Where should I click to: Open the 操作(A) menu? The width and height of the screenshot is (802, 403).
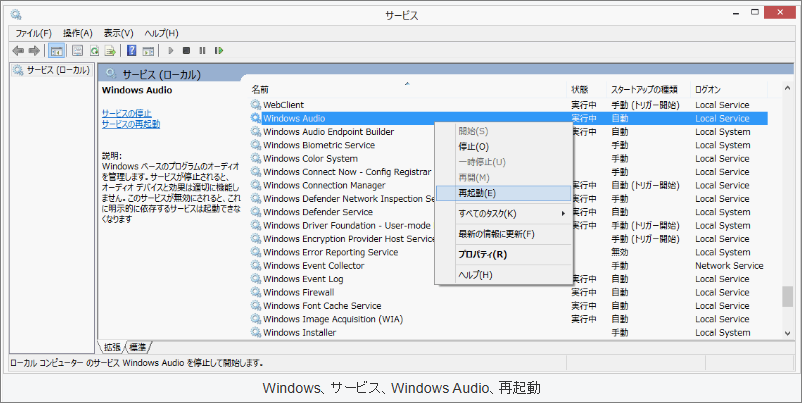[78, 33]
